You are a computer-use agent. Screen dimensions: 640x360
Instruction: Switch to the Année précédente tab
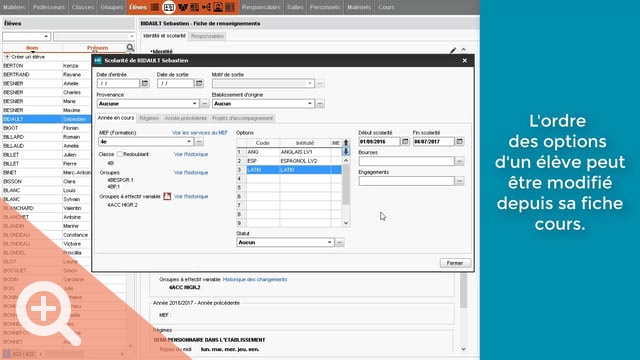pyautogui.click(x=186, y=118)
